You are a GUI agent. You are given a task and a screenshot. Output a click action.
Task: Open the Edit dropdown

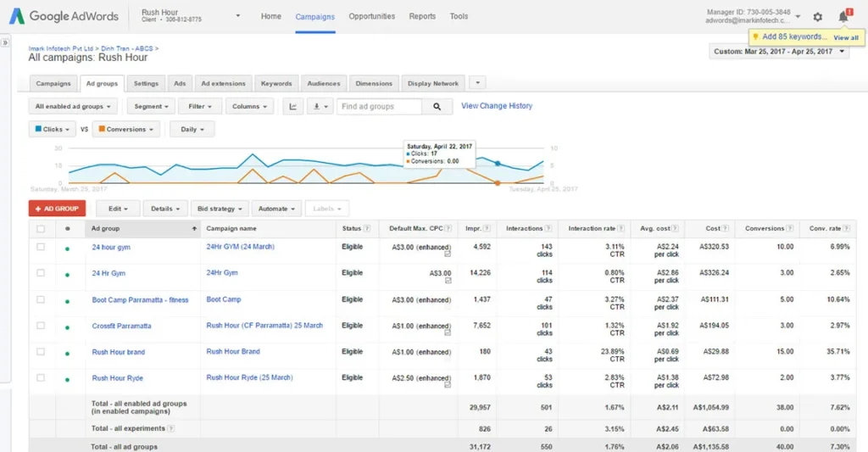tap(118, 209)
